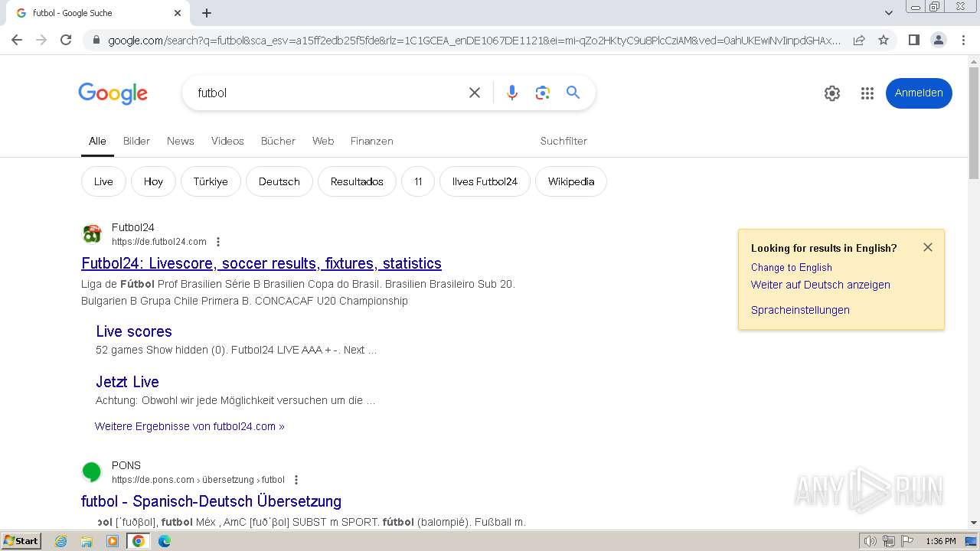Submit search with magnifying glass icon
The width and height of the screenshot is (980, 551).
(x=573, y=93)
